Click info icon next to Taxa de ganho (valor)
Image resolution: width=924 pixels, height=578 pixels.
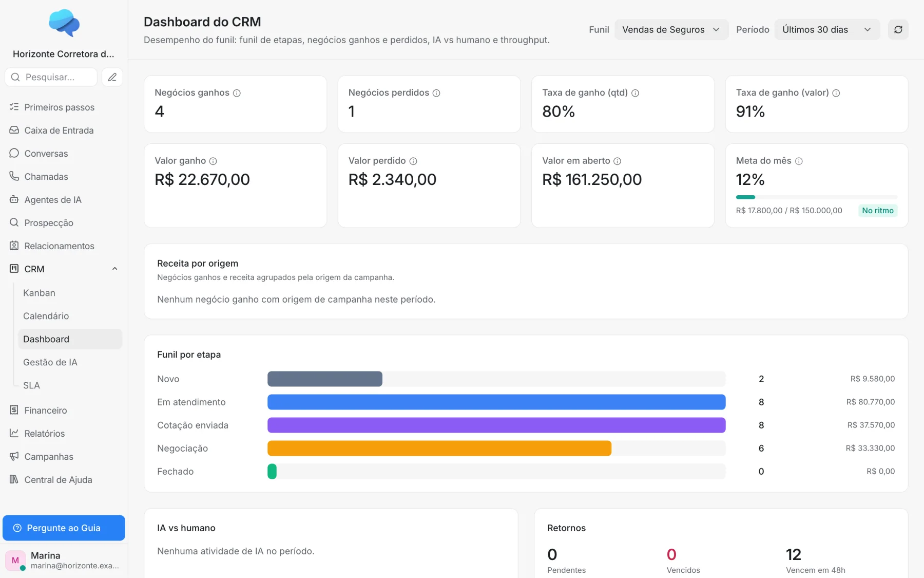pyautogui.click(x=836, y=93)
